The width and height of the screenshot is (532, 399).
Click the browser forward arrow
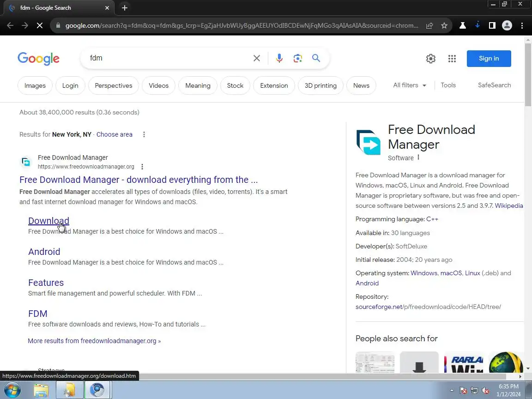(x=25, y=25)
